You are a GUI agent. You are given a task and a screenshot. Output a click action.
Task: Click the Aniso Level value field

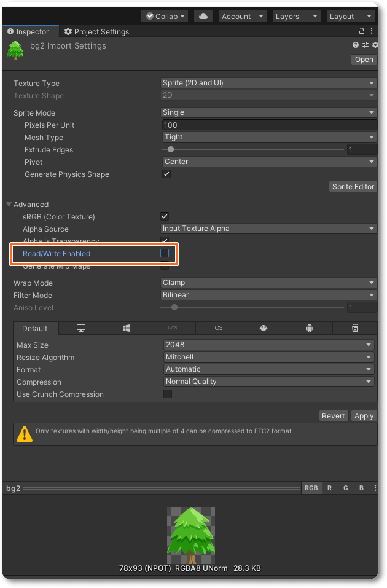362,307
